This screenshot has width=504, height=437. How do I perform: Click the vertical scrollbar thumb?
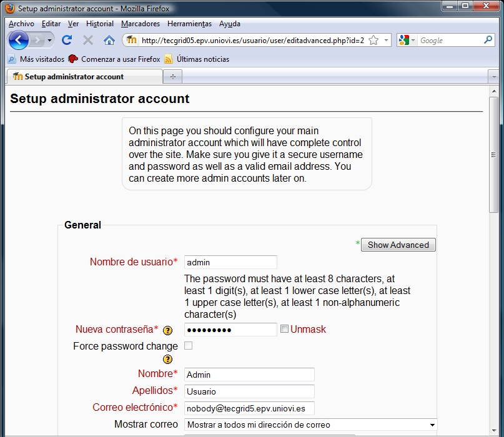tap(494, 155)
